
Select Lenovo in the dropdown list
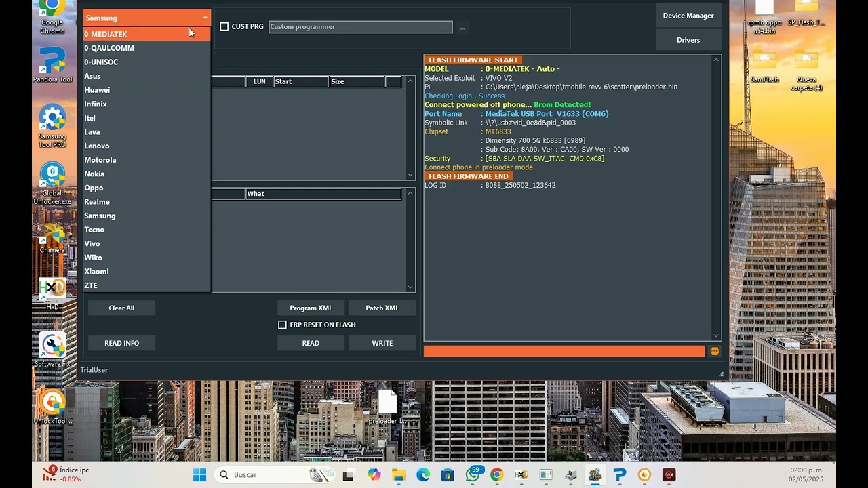[x=146, y=146]
